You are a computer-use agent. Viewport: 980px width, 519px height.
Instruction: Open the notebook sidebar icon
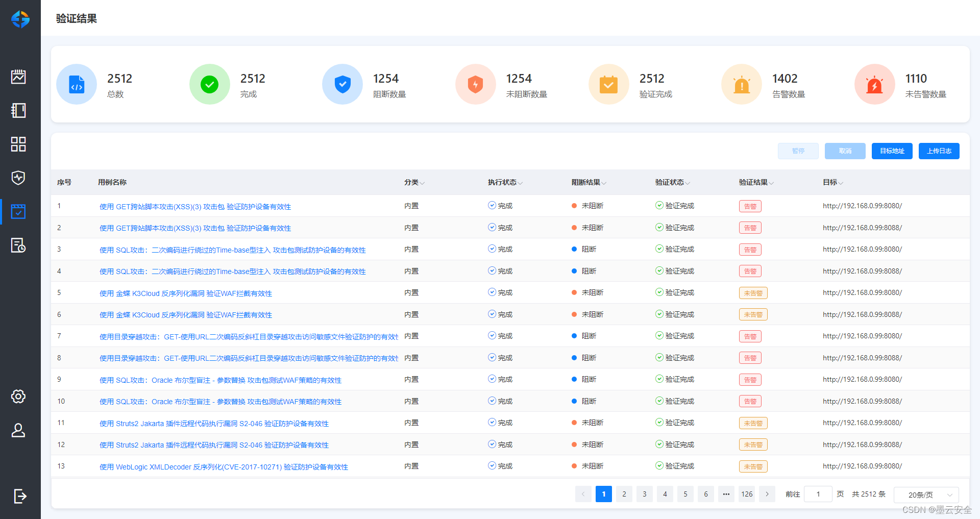pyautogui.click(x=18, y=110)
